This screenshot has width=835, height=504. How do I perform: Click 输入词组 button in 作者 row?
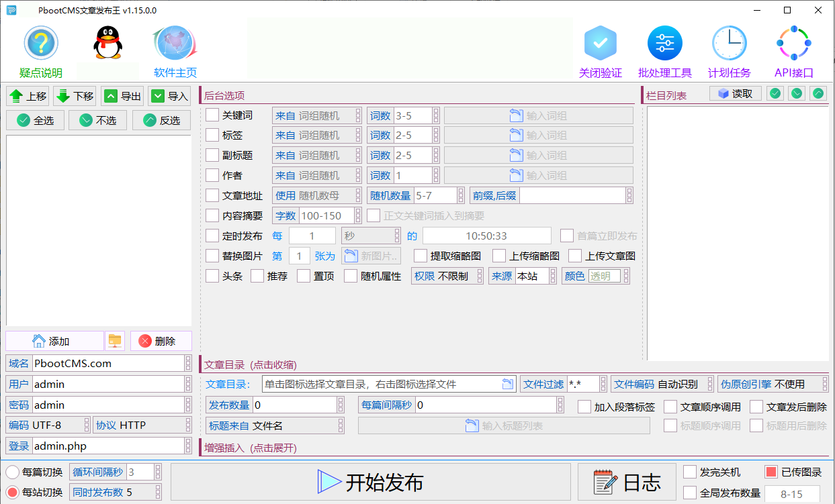pos(539,175)
